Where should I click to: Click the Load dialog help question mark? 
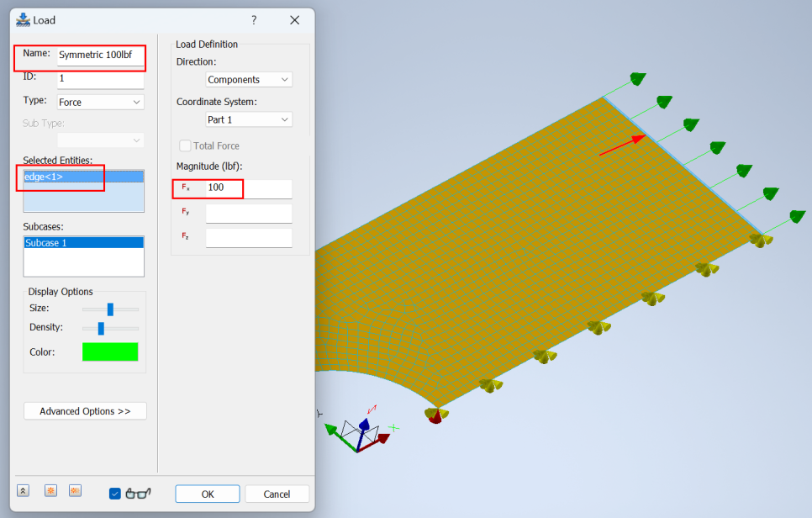(254, 20)
